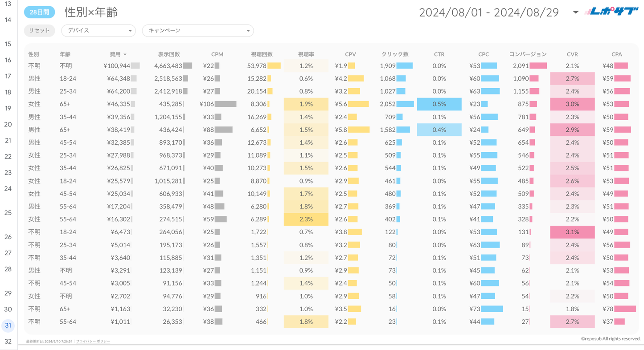Image resolution: width=644 pixels, height=350 pixels.
Task: Click the CPV value ¥5.8
Action: click(x=341, y=130)
